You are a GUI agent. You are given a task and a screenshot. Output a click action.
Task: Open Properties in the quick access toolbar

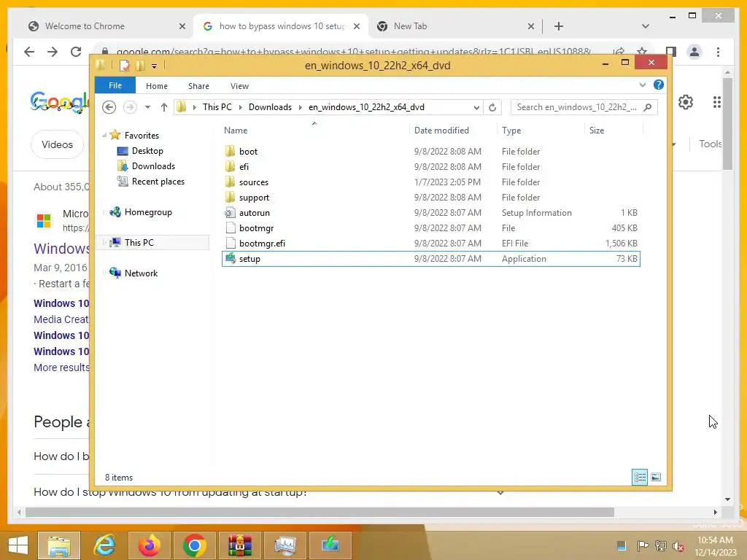click(124, 66)
